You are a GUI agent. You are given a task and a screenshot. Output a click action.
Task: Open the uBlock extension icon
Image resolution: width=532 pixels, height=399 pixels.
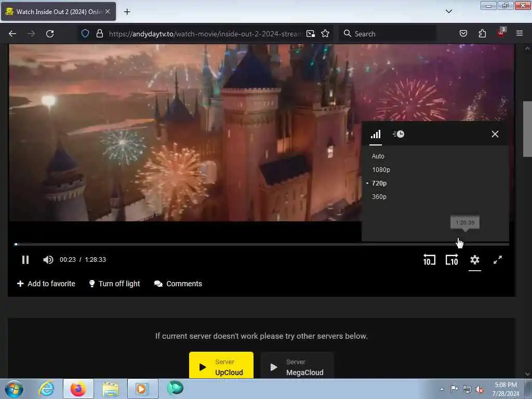[501, 33]
